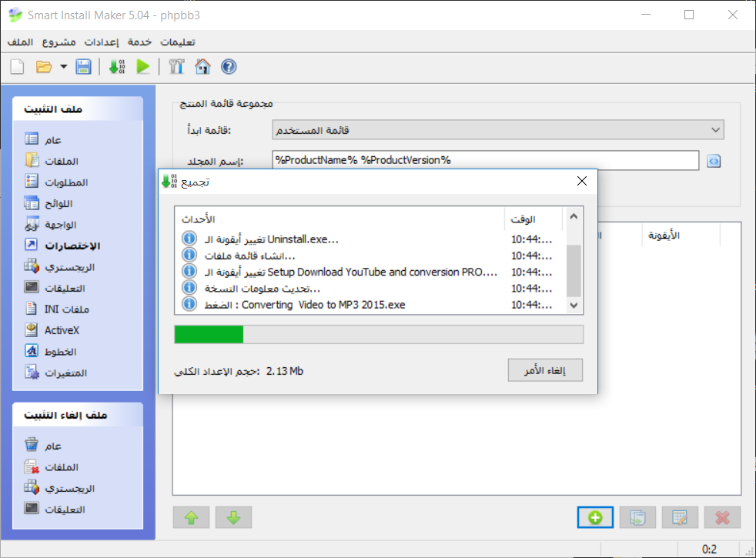Viewport: 756px width, 558px height.
Task: Close the تجميع compile dialog
Action: pos(582,181)
